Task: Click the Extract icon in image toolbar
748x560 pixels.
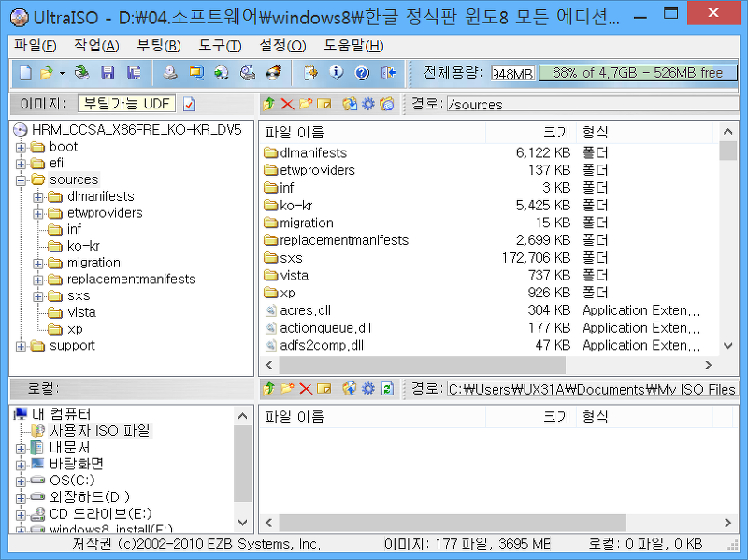Action: pos(350,104)
